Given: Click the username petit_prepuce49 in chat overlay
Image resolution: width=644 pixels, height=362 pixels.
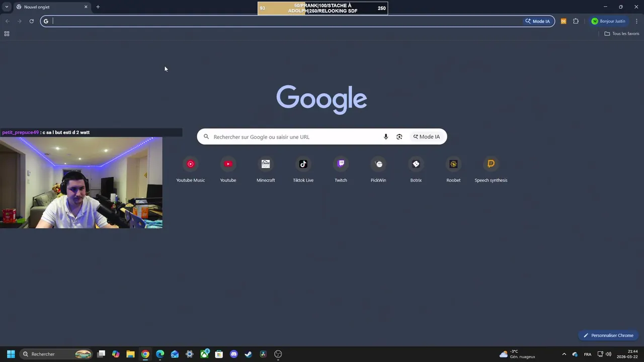Looking at the screenshot, I should 21,132.
